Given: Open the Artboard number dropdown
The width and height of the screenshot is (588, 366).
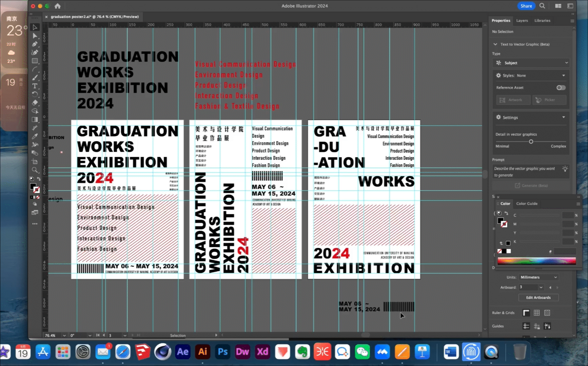Looking at the screenshot, I should coord(541,287).
